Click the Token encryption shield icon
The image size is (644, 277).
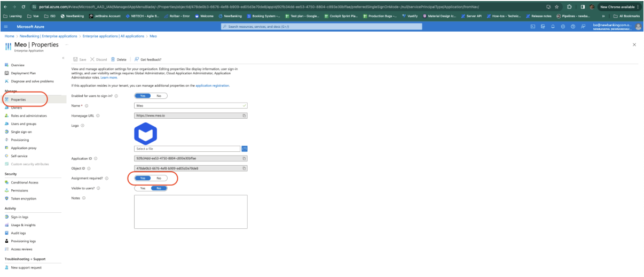[x=6, y=198]
